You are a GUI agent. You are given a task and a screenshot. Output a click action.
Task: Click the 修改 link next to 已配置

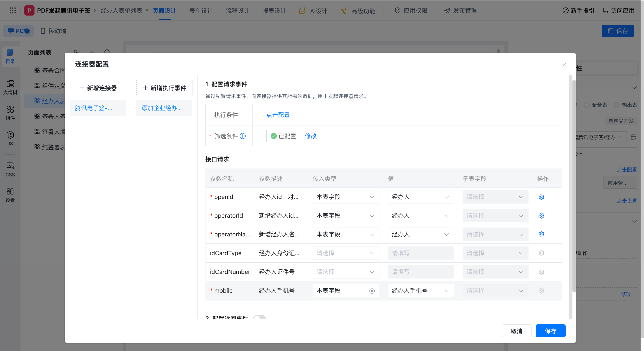point(310,136)
